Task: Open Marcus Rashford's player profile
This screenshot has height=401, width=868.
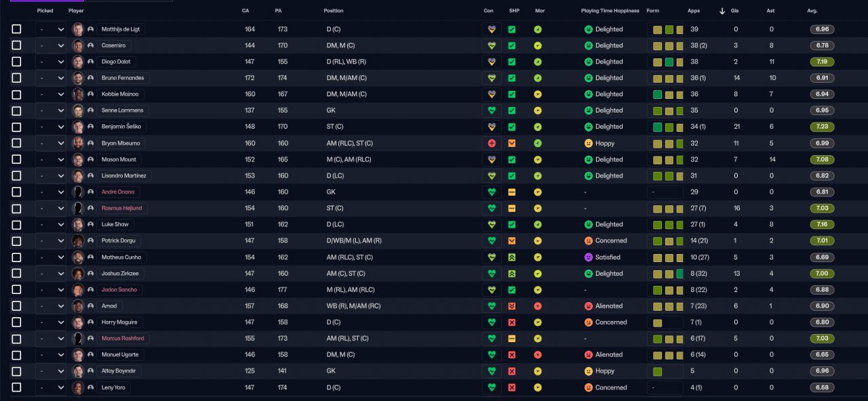Action: click(x=123, y=339)
